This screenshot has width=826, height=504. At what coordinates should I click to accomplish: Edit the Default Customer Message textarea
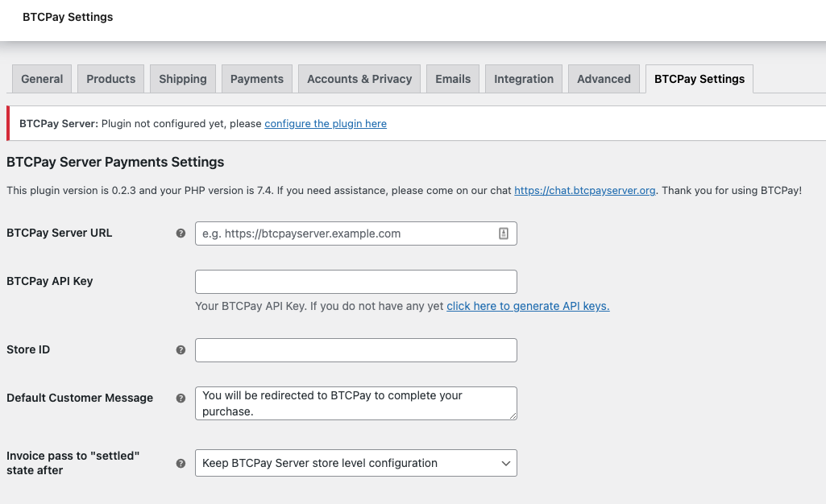point(355,403)
